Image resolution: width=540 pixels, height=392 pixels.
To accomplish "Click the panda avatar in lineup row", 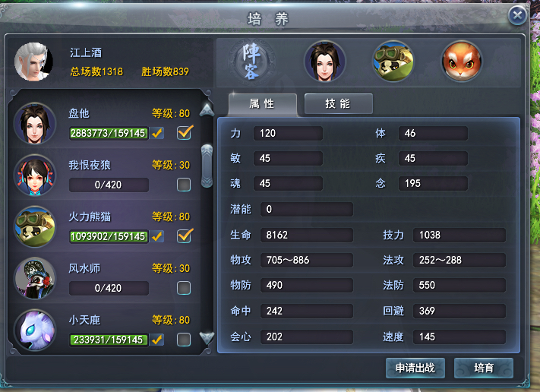I will click(x=393, y=62).
